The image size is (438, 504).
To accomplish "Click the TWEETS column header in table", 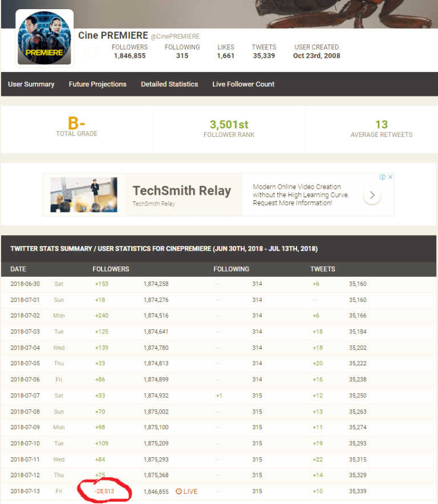I will [323, 269].
